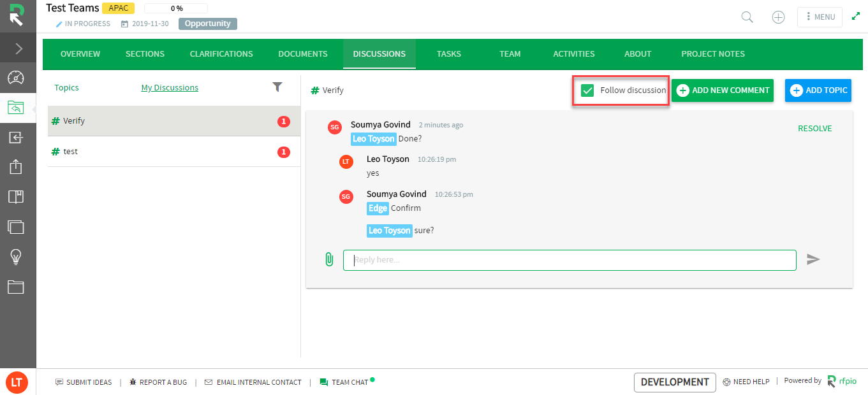
Task: Click the Edge mention tag
Action: coord(378,208)
